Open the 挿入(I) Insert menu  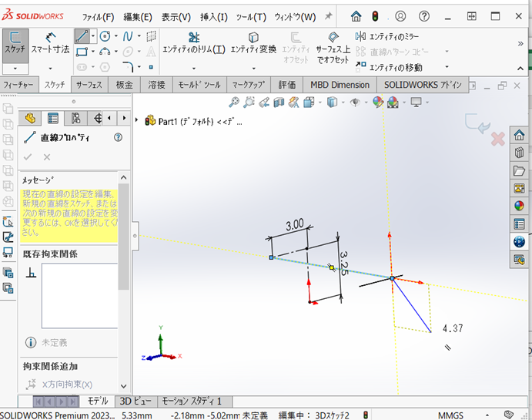click(213, 16)
